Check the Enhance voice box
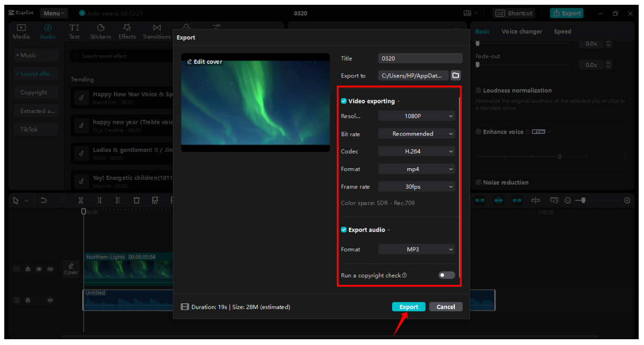Image resolution: width=644 pixels, height=345 pixels. 479,132
